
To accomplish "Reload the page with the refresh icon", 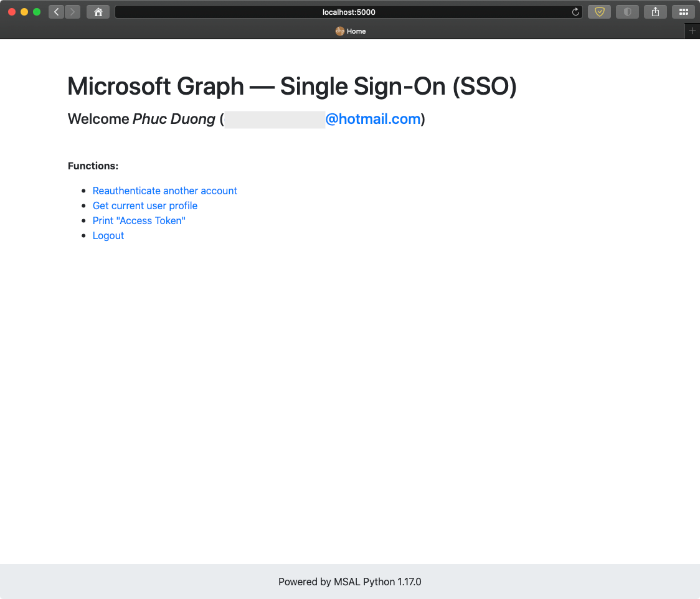I will pos(575,12).
